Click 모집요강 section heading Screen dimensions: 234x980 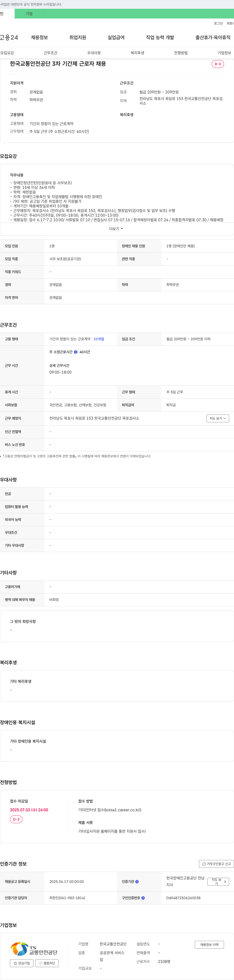tap(8, 156)
